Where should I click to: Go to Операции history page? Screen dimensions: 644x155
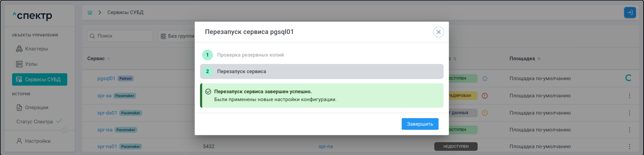pos(36,107)
